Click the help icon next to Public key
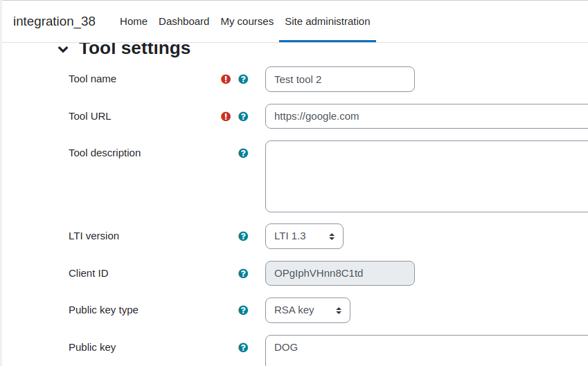Image resolution: width=588 pixels, height=366 pixels. 243,347
